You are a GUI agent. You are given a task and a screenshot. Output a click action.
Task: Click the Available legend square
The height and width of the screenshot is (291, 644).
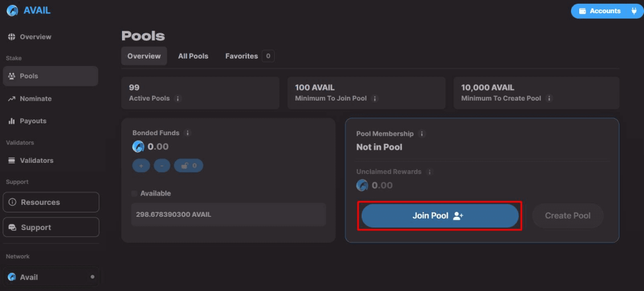click(x=135, y=194)
